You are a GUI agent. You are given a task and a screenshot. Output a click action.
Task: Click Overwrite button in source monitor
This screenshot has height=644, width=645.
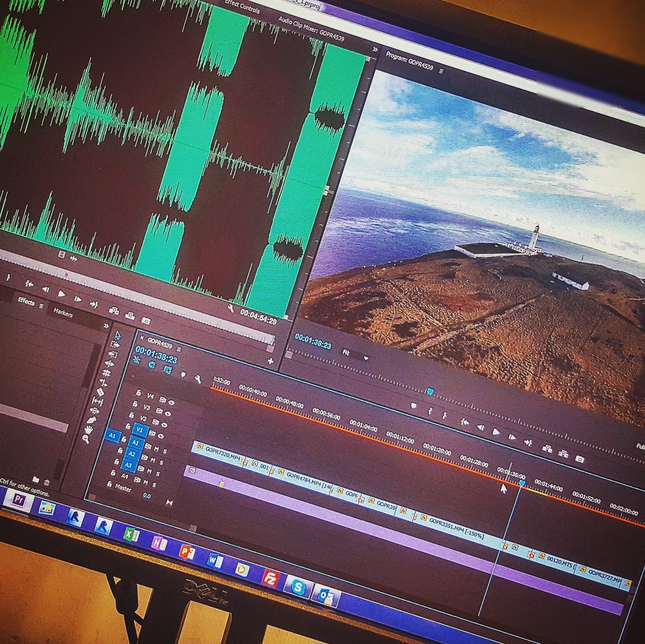(x=130, y=316)
